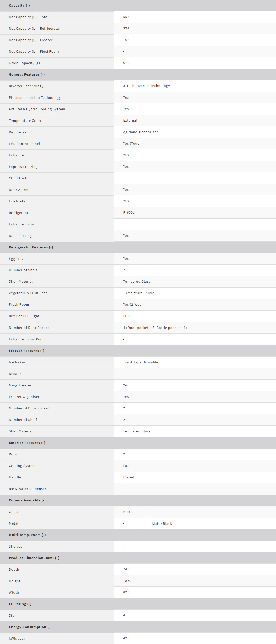Collapse the Multi Temp. room section
This screenshot has width=276, height=644.
27,535
